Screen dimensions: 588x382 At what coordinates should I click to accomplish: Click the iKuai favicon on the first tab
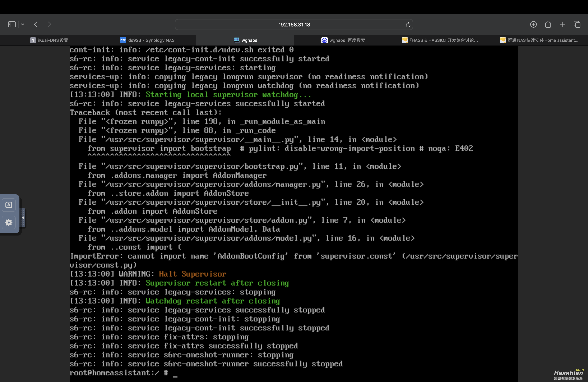point(33,40)
